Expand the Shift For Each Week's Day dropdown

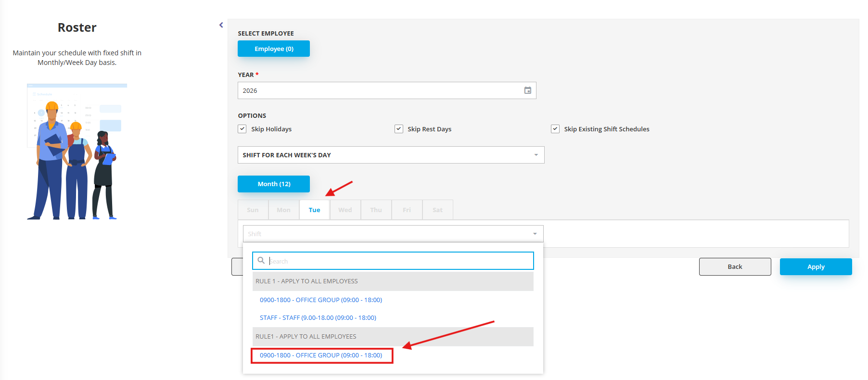[536, 155]
